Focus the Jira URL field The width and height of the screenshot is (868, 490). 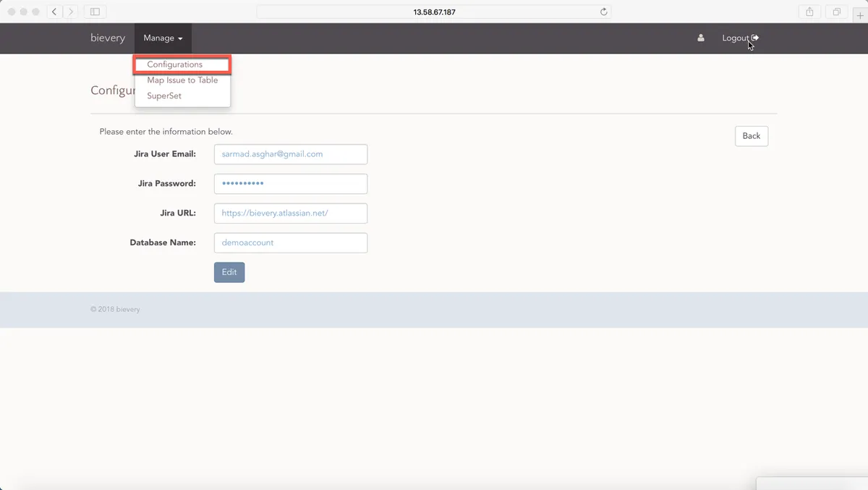(291, 214)
